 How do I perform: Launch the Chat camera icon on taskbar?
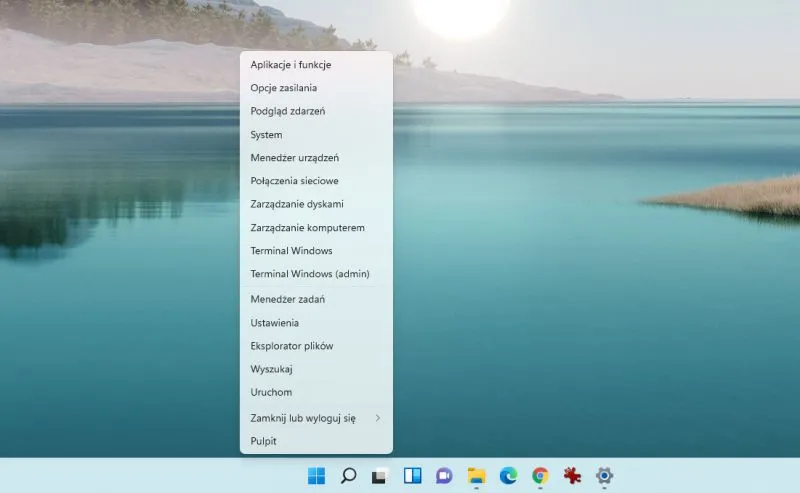click(x=444, y=476)
